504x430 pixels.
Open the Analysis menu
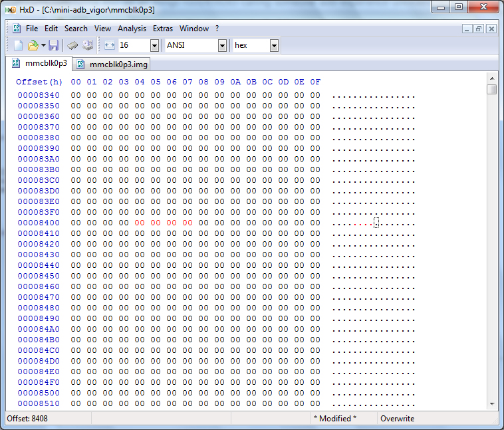coord(132,29)
